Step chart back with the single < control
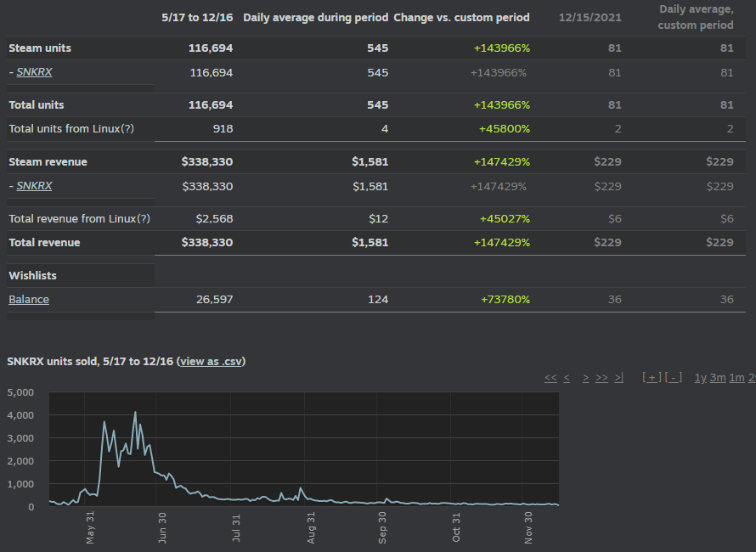This screenshot has height=552, width=756. pyautogui.click(x=567, y=377)
